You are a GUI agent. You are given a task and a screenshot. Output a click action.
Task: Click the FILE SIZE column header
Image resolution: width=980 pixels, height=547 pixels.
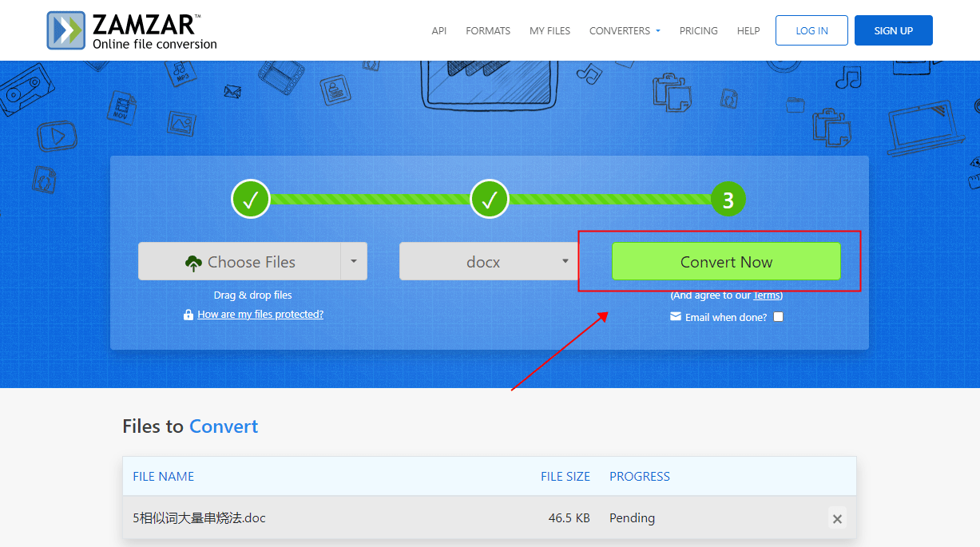point(565,476)
